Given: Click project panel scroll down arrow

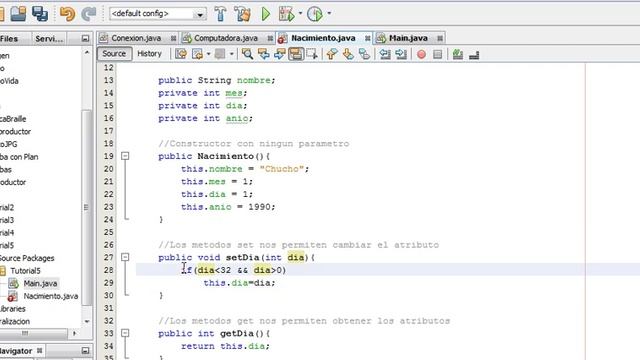Looking at the screenshot, I should (87, 322).
